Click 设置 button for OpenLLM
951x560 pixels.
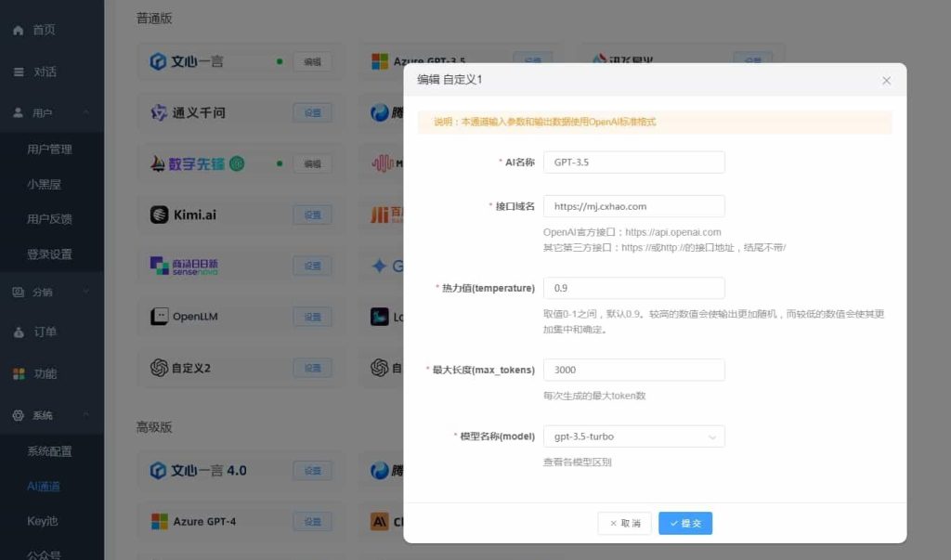pos(312,317)
